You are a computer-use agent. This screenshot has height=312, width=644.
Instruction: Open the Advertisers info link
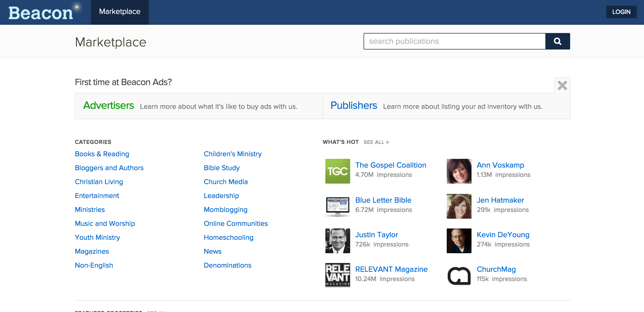click(x=108, y=105)
